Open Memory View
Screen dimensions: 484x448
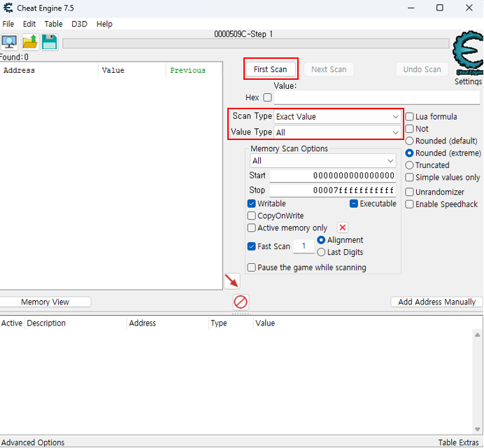45,302
